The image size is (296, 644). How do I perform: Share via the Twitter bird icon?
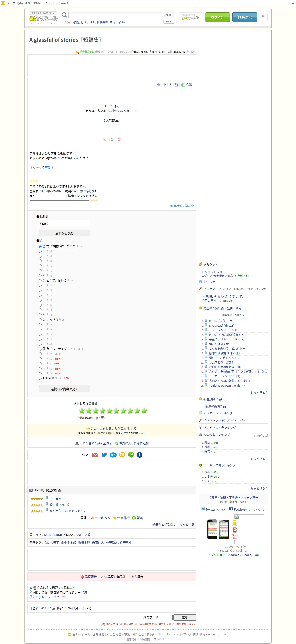coord(104,455)
